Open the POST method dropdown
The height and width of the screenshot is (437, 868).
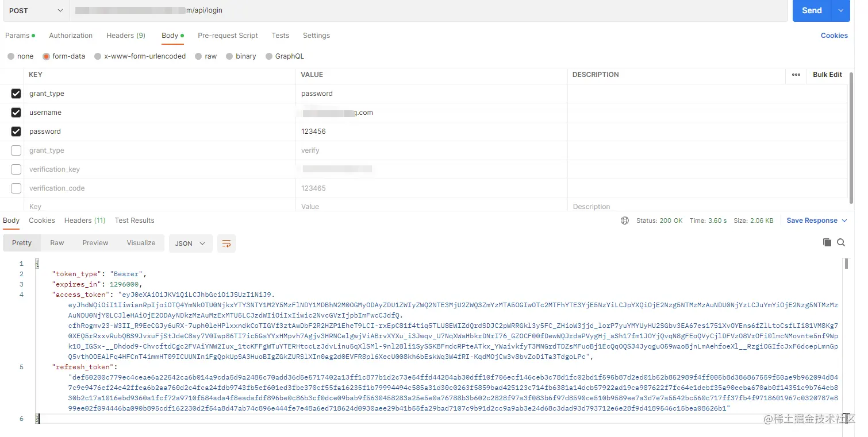[x=34, y=10]
